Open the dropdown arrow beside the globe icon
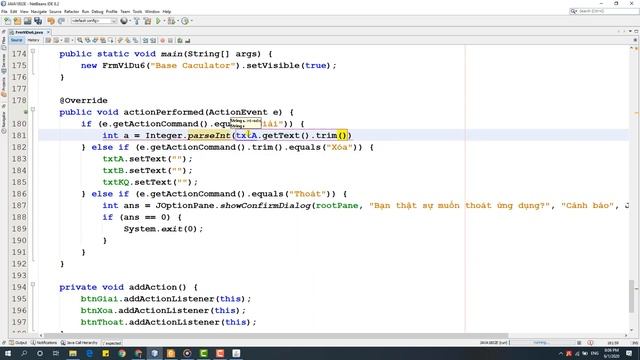 [x=129, y=21]
